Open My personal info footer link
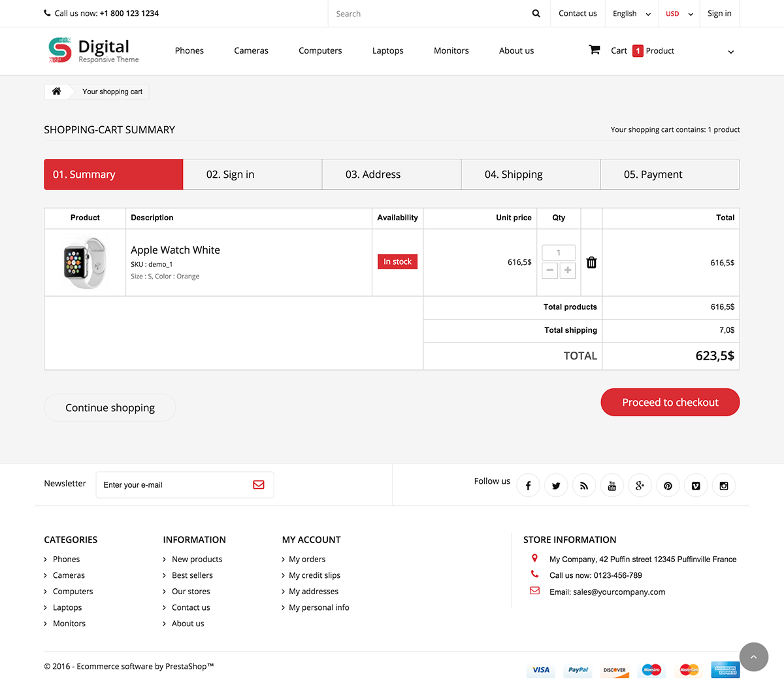The image size is (784, 687). [319, 607]
